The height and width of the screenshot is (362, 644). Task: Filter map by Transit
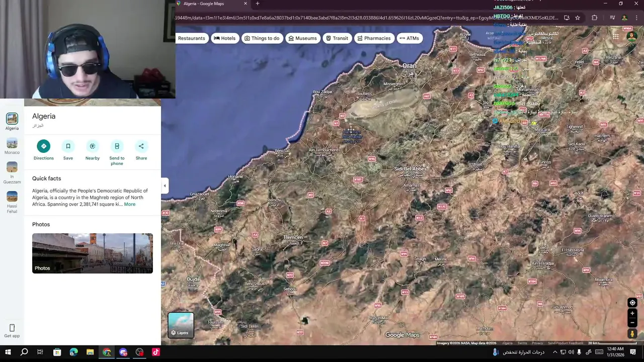point(337,38)
